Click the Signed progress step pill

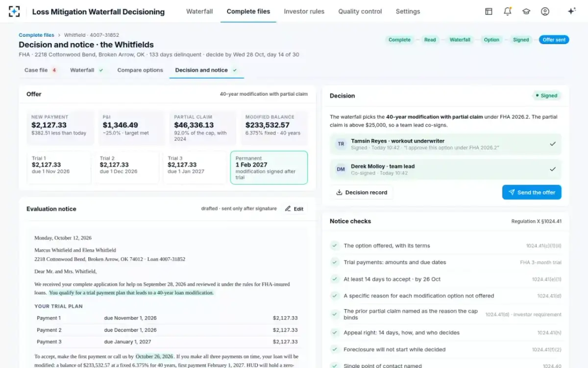[521, 40]
